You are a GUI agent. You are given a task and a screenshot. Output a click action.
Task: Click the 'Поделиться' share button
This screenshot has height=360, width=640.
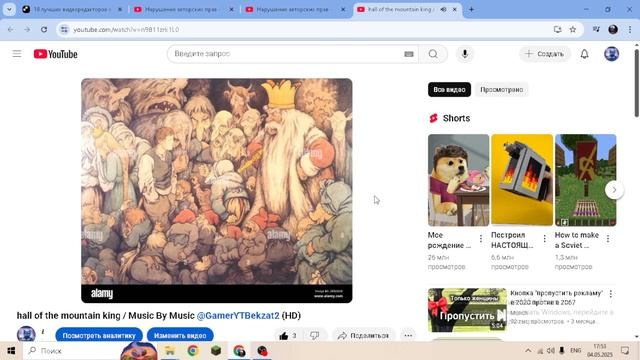coord(363,336)
